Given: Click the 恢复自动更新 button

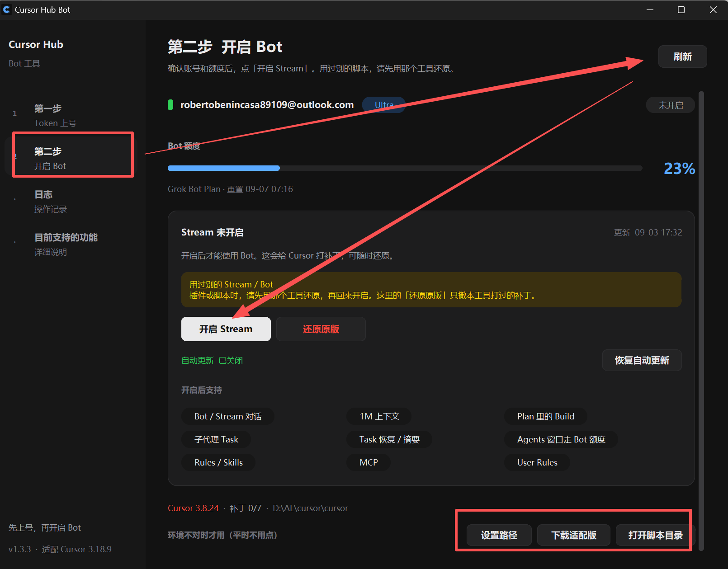Looking at the screenshot, I should [x=642, y=360].
